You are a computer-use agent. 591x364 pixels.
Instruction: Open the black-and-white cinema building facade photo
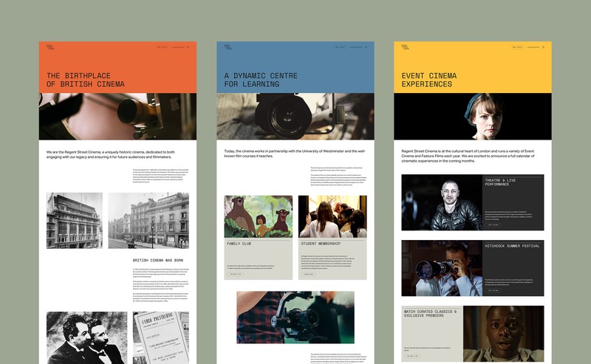click(x=74, y=220)
